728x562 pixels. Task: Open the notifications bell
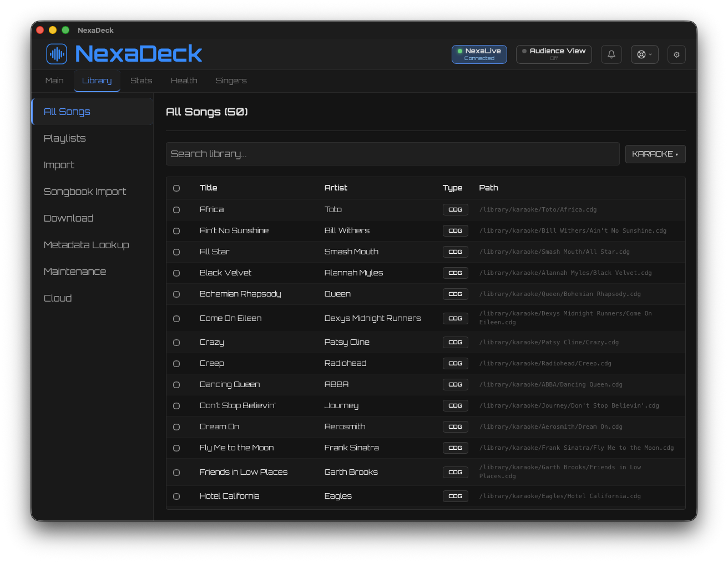[x=611, y=54]
